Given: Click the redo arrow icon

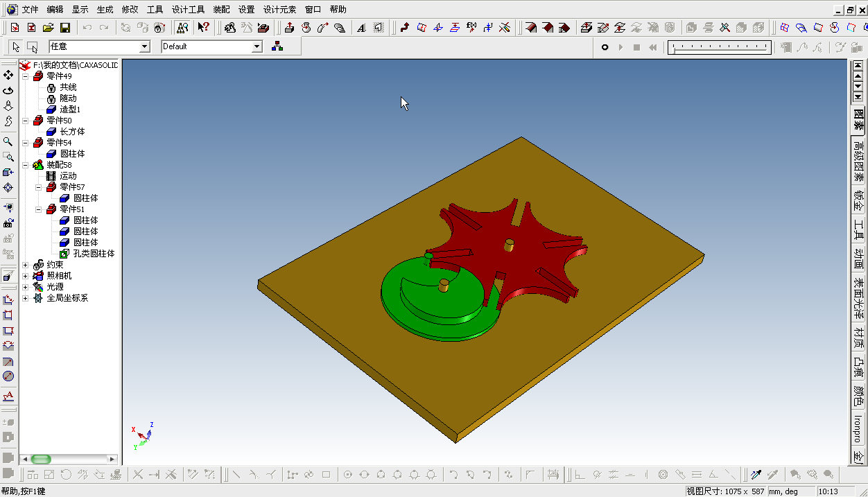Looking at the screenshot, I should [x=104, y=28].
